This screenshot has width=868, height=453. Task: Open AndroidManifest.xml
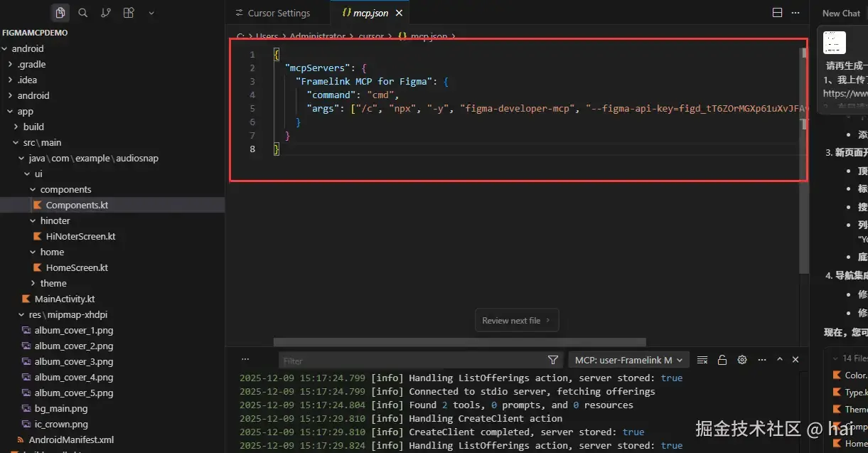click(71, 439)
